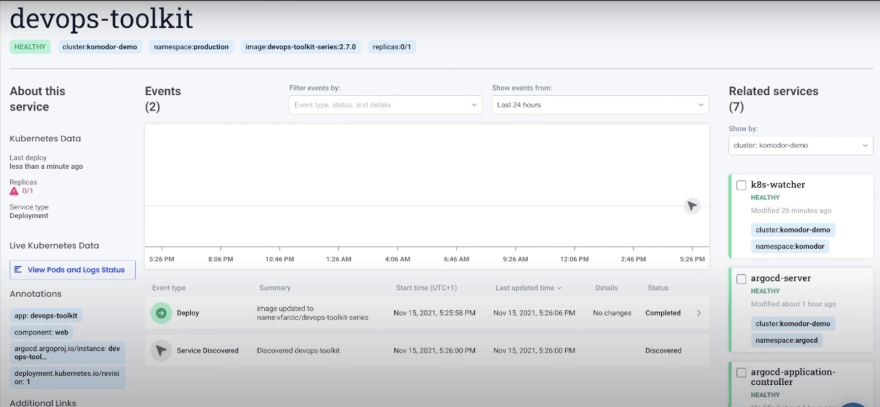
Task: Click the Modified 26 minutes ago text
Action: [x=791, y=211]
